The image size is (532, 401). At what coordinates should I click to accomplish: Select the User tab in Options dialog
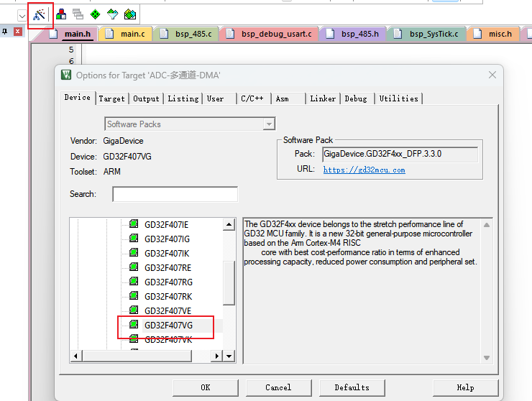point(220,98)
